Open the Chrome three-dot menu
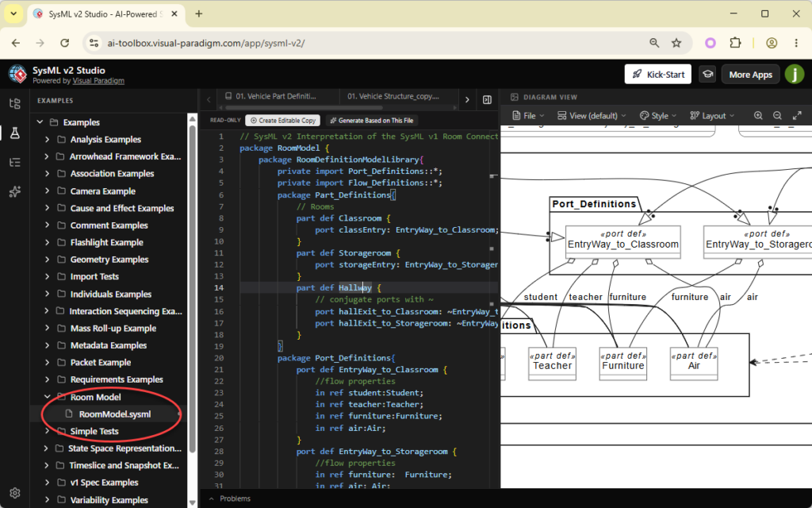Screen dimensions: 812x508 pos(796,43)
